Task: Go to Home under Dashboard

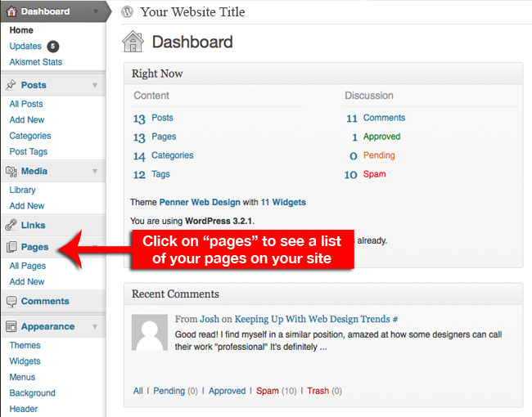Action: pos(21,30)
